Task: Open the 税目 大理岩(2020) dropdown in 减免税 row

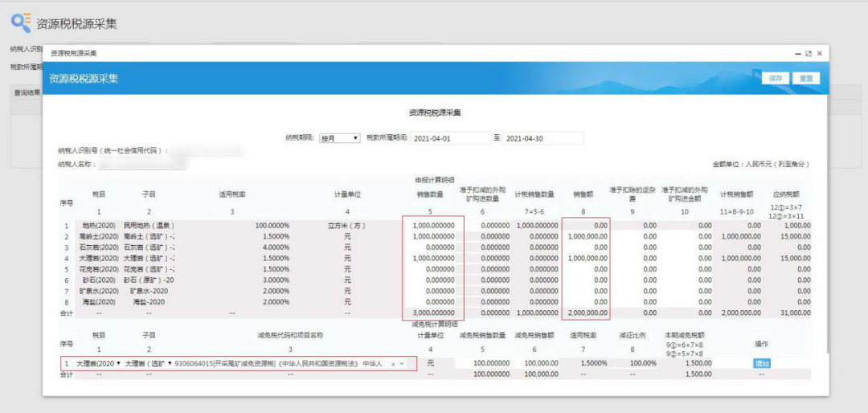Action: tap(99, 364)
